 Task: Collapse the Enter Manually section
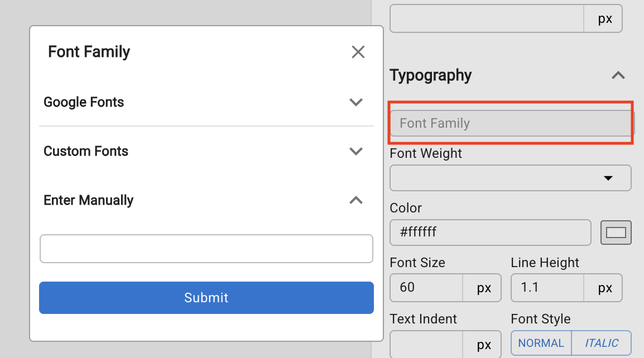355,200
